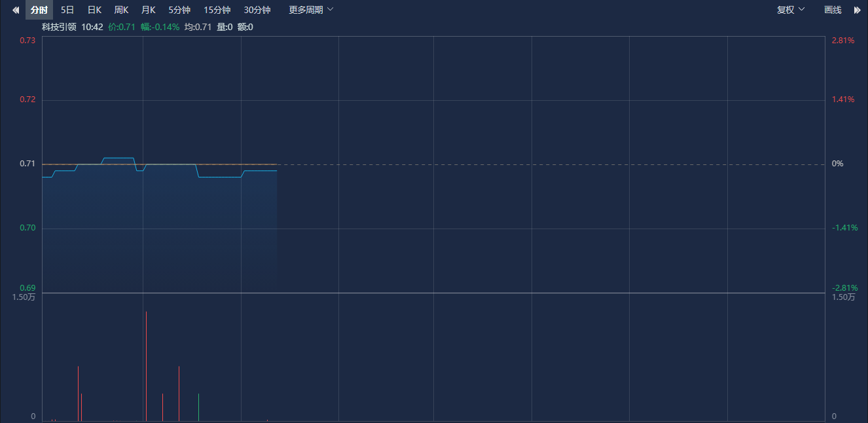
Task: Switch to 30分钟 period
Action: 257,10
